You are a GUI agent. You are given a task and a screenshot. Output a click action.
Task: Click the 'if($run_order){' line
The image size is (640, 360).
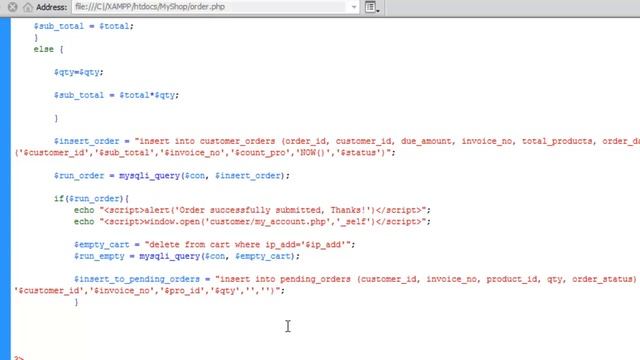(x=91, y=199)
